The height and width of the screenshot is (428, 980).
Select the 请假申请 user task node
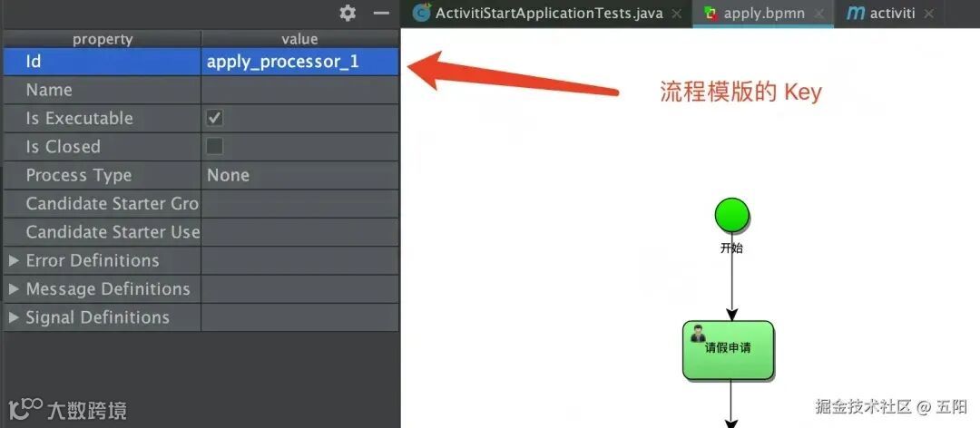[x=728, y=351]
